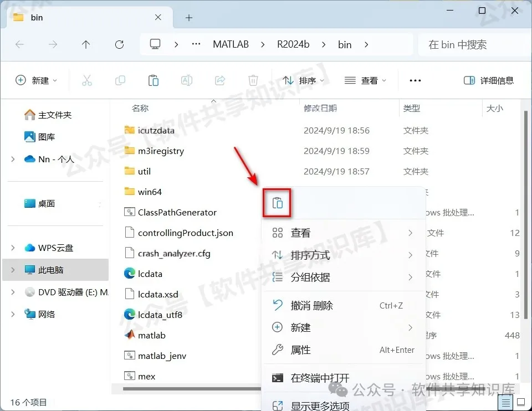Open the See more ellipsis toolbar menu

click(x=415, y=80)
